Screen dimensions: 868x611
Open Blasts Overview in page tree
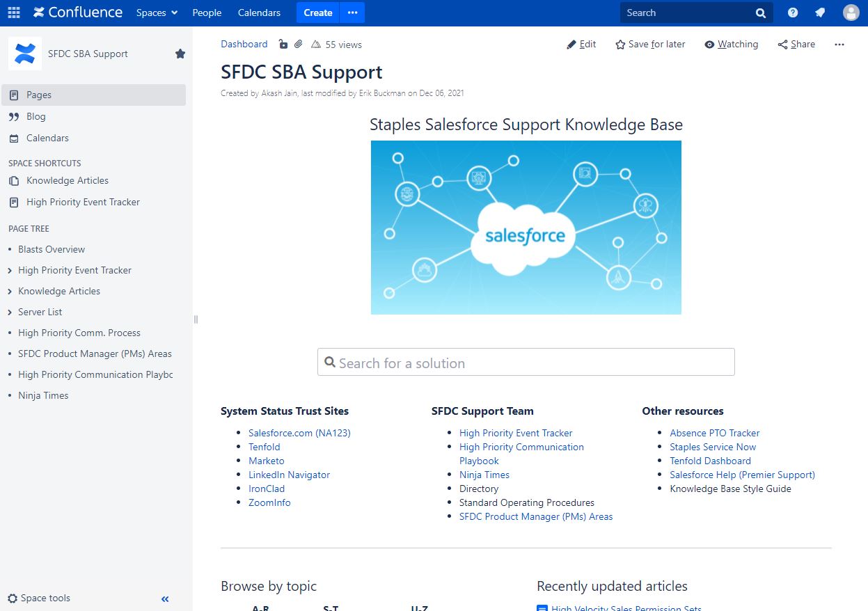tap(52, 249)
